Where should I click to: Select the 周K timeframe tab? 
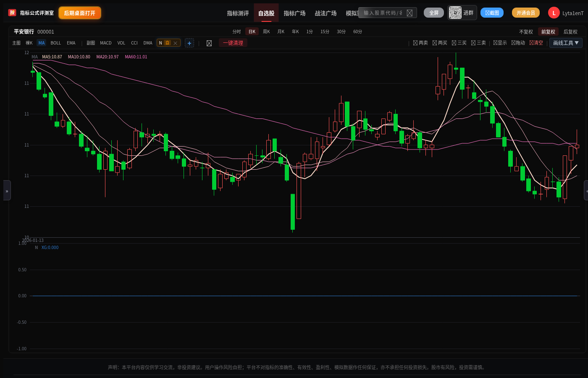pyautogui.click(x=266, y=31)
